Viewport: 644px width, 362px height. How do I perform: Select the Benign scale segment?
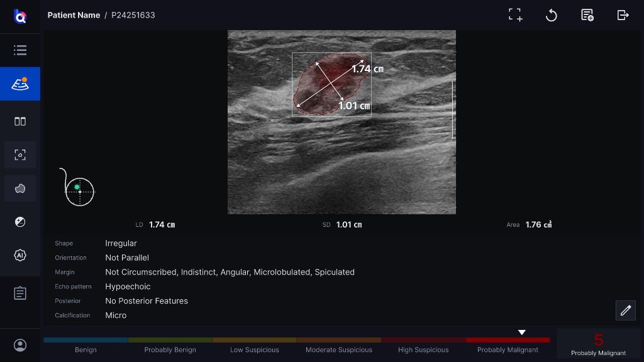click(x=86, y=345)
